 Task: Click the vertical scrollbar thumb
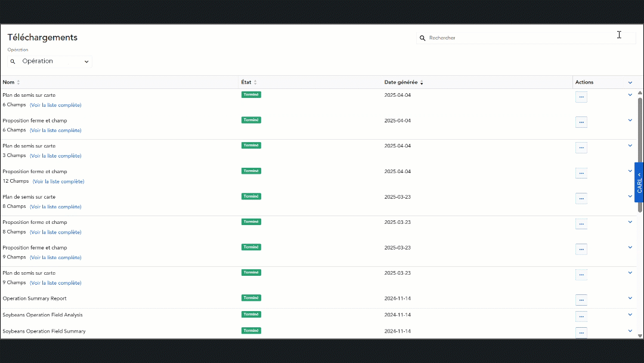tap(640, 154)
